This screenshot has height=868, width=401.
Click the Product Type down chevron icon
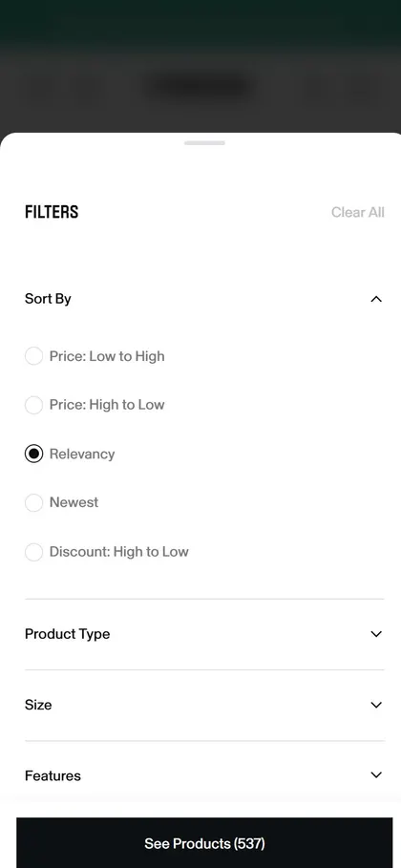(376, 634)
